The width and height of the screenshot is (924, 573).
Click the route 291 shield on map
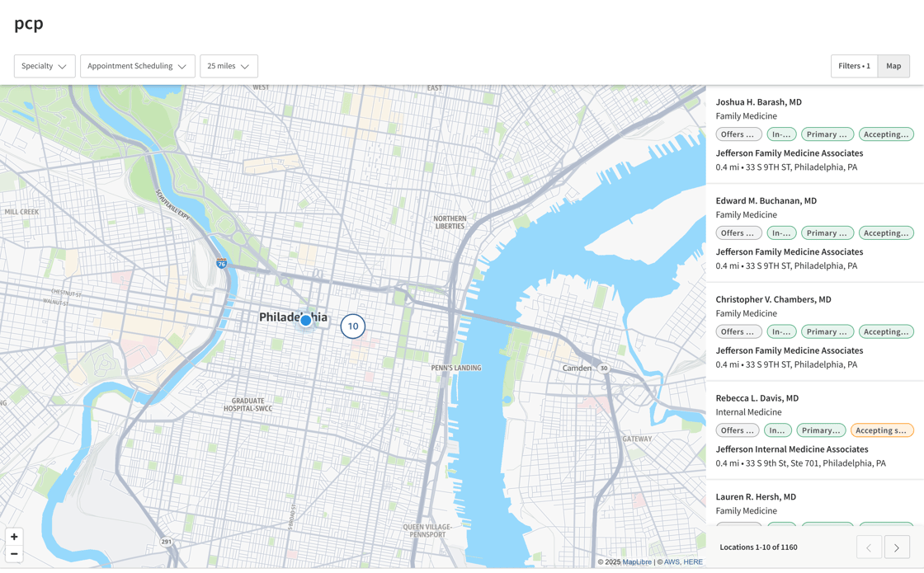[x=167, y=542]
